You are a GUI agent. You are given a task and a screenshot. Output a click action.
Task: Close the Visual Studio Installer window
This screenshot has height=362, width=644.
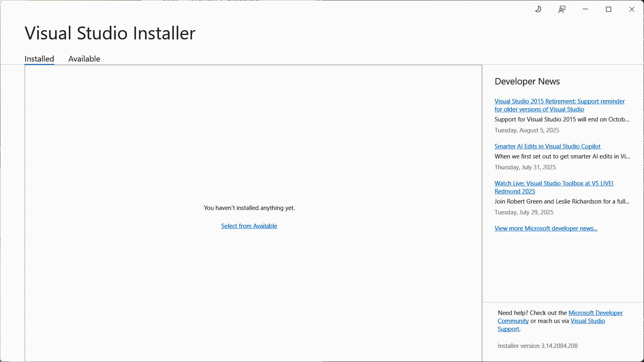pos(632,9)
